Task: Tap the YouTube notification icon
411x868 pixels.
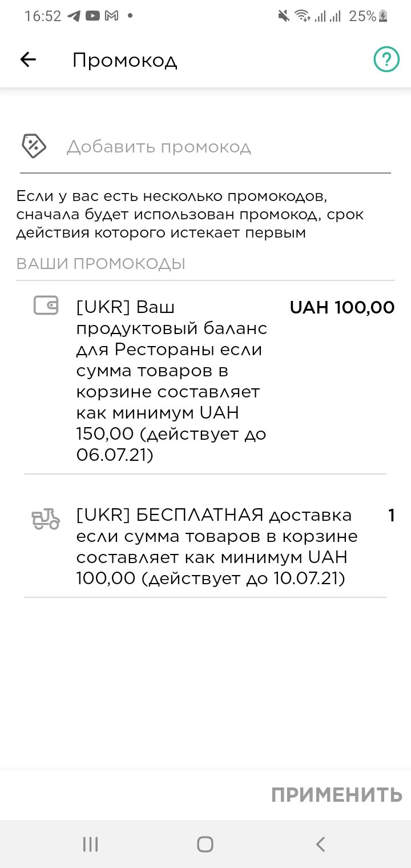Action: pyautogui.click(x=92, y=17)
